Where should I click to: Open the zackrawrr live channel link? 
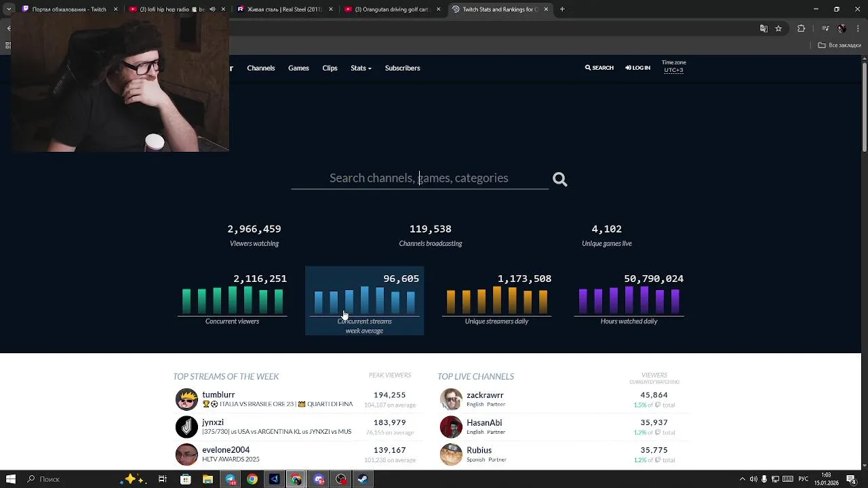pos(485,395)
